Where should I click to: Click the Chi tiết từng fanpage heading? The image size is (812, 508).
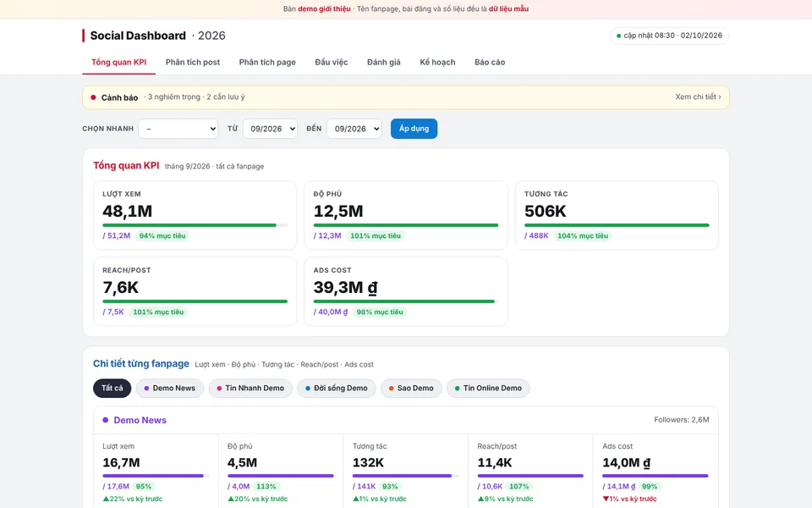click(x=141, y=363)
